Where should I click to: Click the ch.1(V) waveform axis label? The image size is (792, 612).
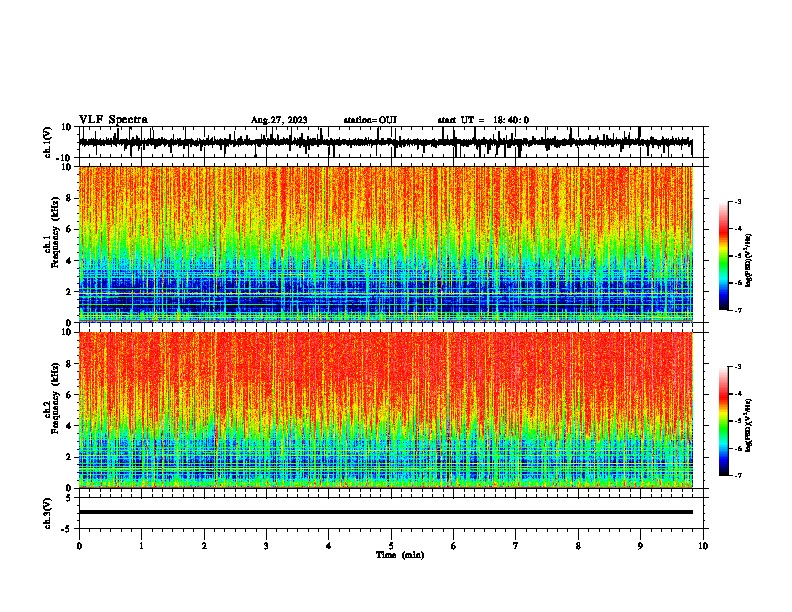48,142
